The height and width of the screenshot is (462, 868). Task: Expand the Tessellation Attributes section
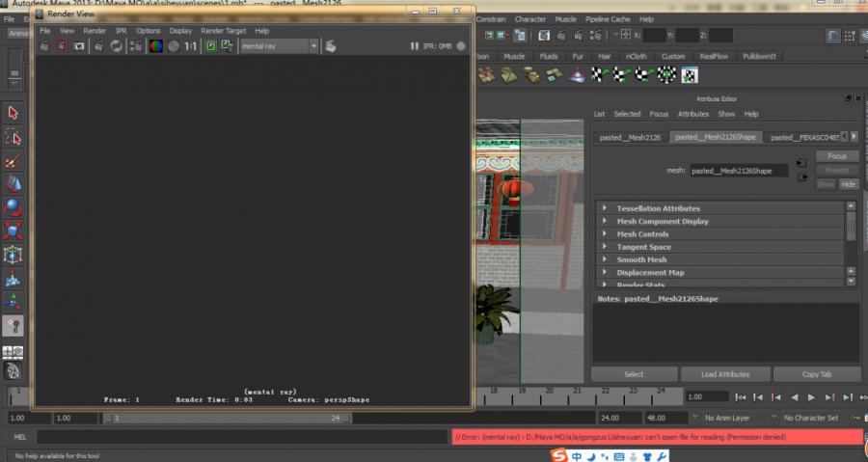pos(605,208)
